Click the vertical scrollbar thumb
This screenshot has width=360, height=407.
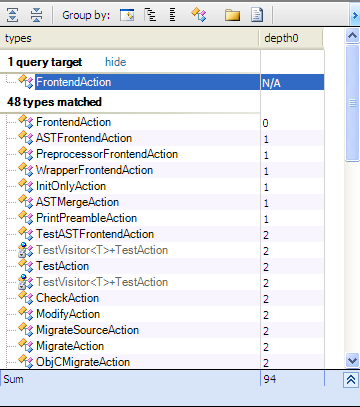pos(352,103)
